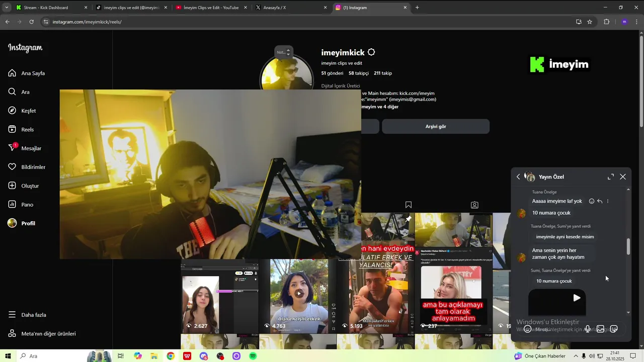Open Profil in the sidebar
Viewport: 644px width, 362px height.
22,223
